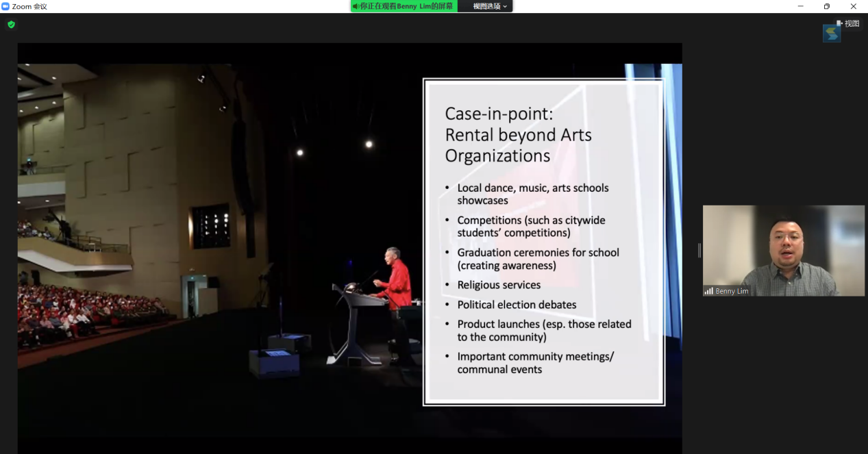The height and width of the screenshot is (454, 868).
Task: Click the video panel resize handle
Action: pyautogui.click(x=699, y=251)
